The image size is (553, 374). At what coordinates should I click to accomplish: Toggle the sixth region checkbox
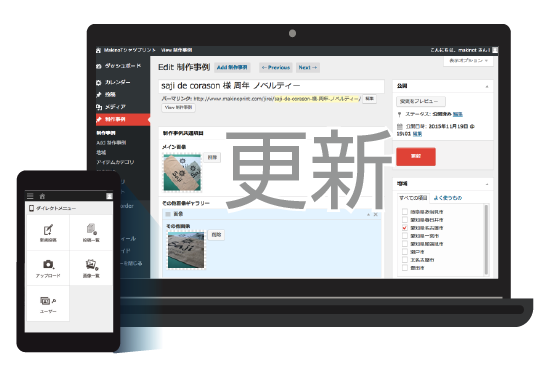pos(405,252)
